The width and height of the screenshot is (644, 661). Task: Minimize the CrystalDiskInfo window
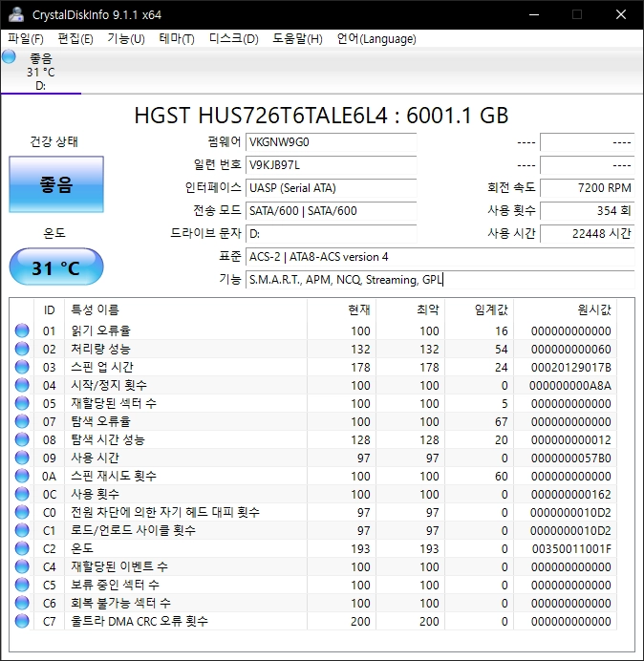pos(534,14)
